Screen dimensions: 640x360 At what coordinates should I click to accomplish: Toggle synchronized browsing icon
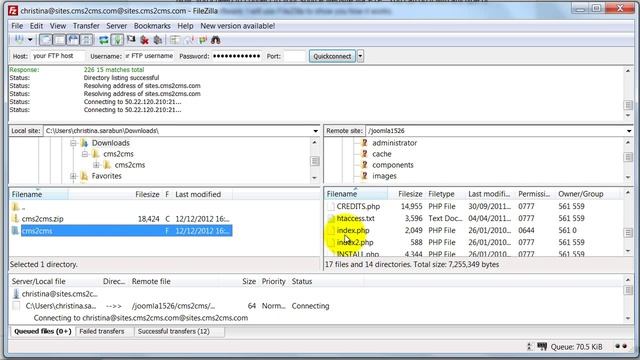click(x=203, y=40)
